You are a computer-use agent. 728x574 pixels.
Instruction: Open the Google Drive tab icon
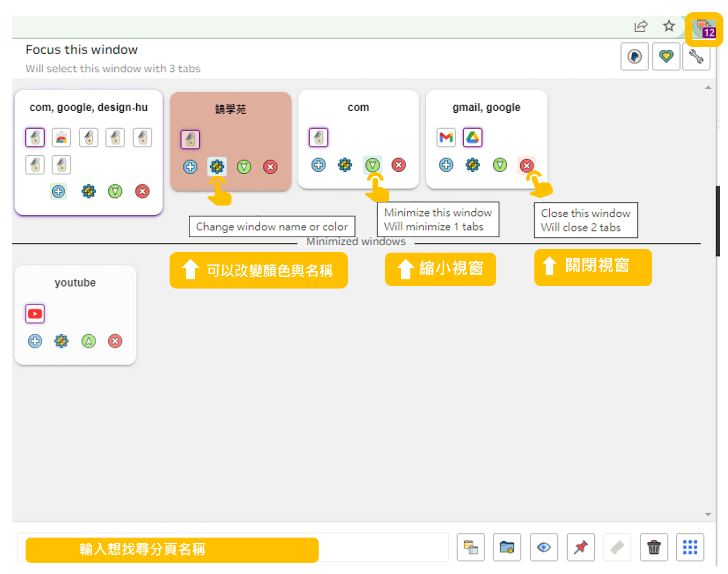pyautogui.click(x=472, y=137)
